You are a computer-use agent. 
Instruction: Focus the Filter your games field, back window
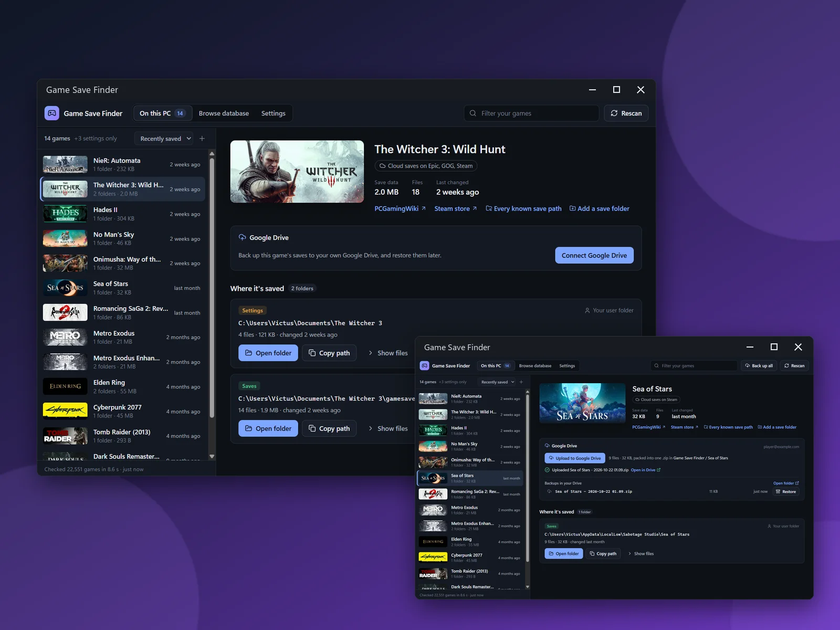(x=531, y=113)
